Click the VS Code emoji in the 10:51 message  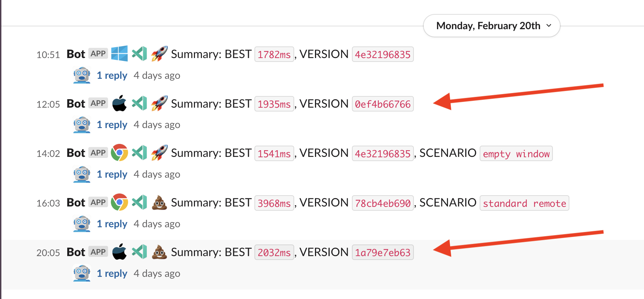139,54
